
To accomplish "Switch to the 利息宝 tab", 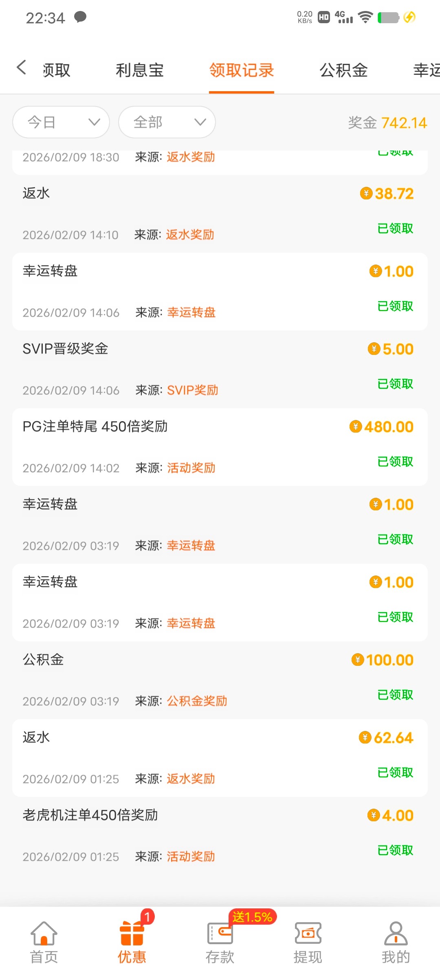I will click(x=140, y=70).
